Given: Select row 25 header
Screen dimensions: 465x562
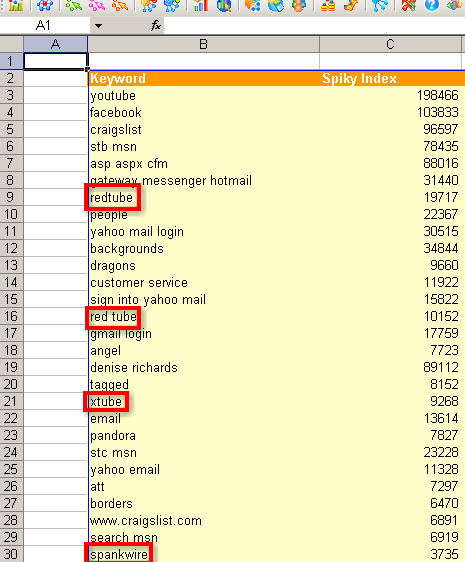Looking at the screenshot, I should pos(11,469).
